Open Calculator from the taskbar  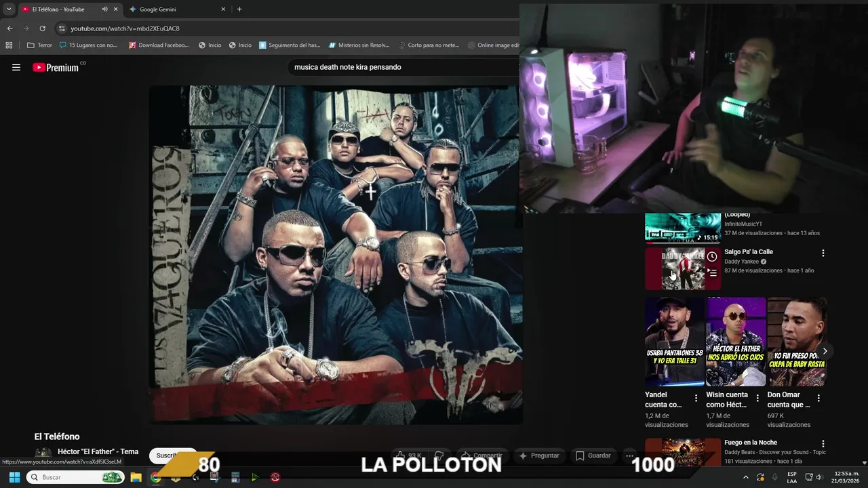(235, 477)
